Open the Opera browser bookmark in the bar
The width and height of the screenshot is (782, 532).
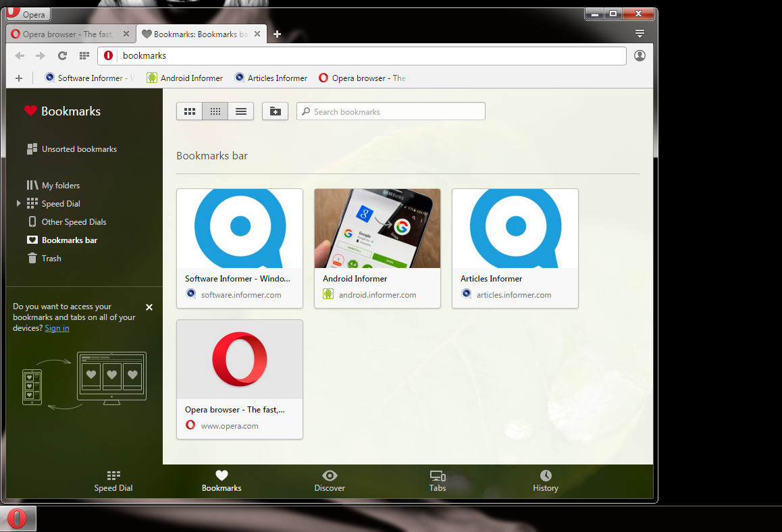pos(363,78)
